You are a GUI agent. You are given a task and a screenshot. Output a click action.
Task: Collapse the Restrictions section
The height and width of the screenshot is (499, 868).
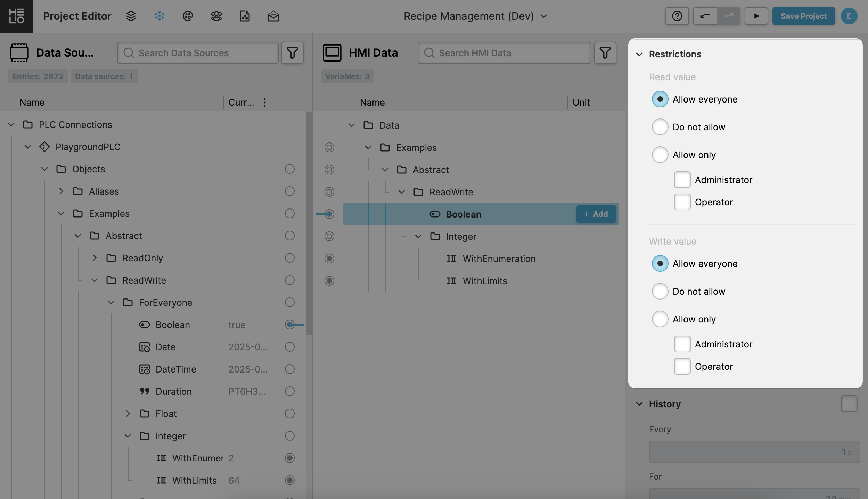pos(639,54)
